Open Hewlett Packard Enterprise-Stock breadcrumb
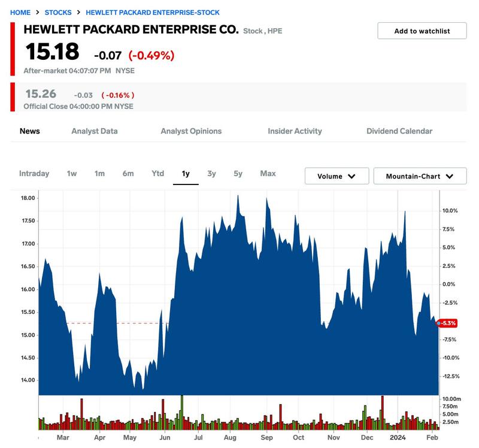The height and width of the screenshot is (448, 479). 153,13
